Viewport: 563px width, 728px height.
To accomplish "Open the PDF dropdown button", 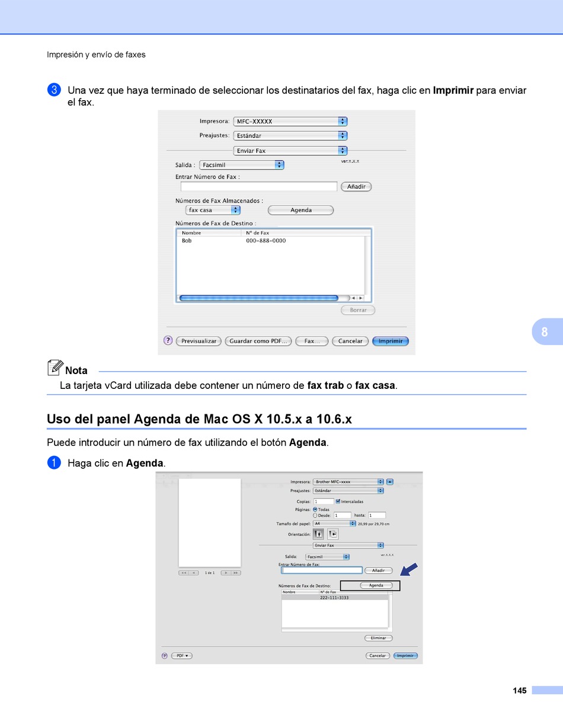I will coord(182,656).
